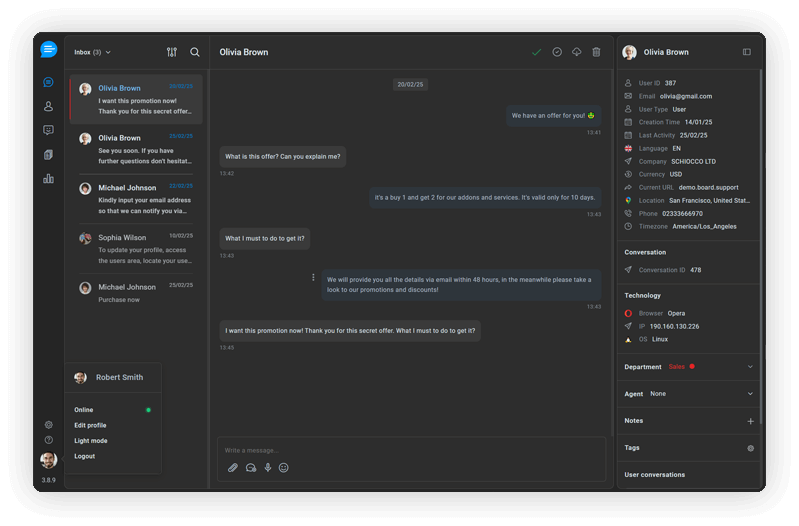The width and height of the screenshot is (799, 526).
Task: Toggle the Online status indicator
Action: coord(148,410)
